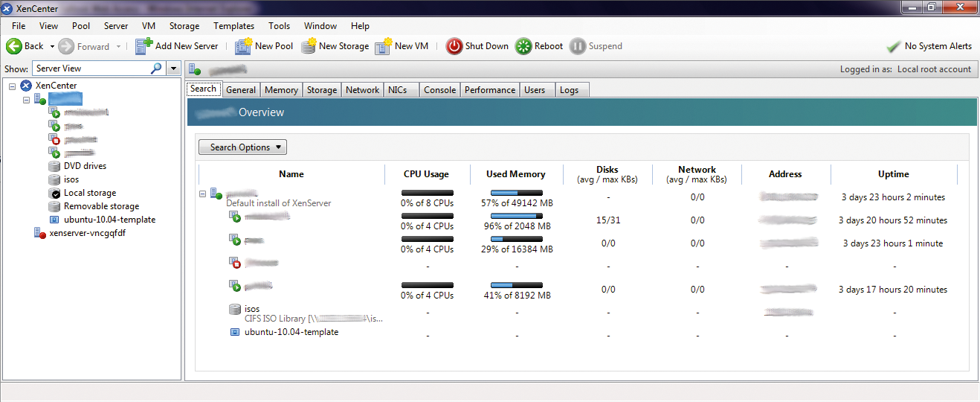Click the New VM toolbar icon
The height and width of the screenshot is (402, 980).
[383, 46]
